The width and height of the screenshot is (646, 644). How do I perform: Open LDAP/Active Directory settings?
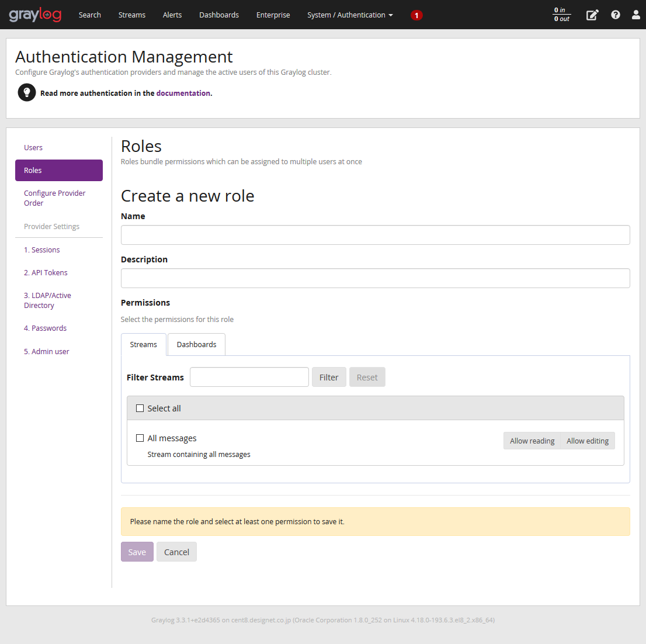pyautogui.click(x=47, y=300)
